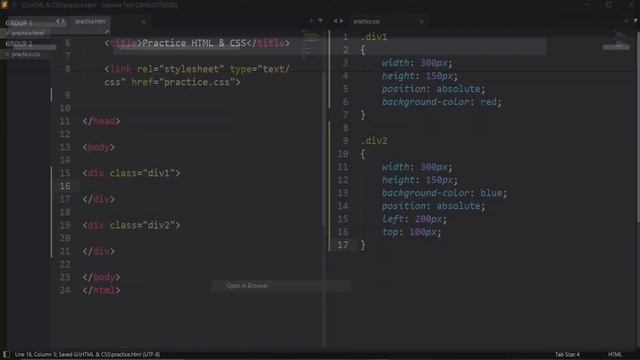Go to previous tab in the left pane
Screen dimensions: 640x360
(58, 21)
